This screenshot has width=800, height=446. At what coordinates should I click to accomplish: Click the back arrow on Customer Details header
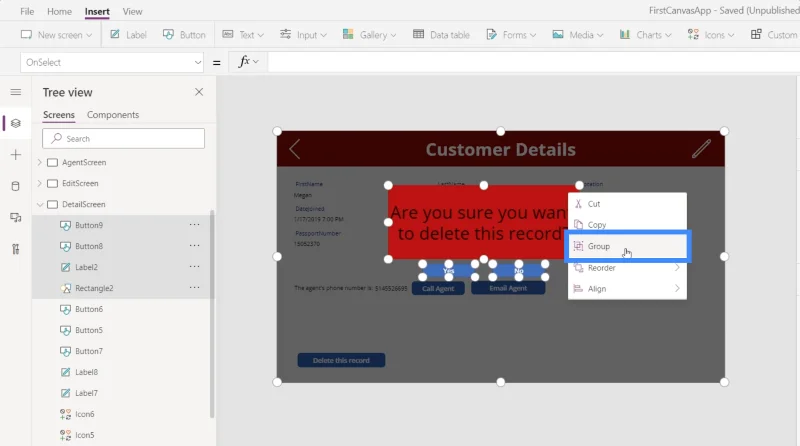[294, 149]
